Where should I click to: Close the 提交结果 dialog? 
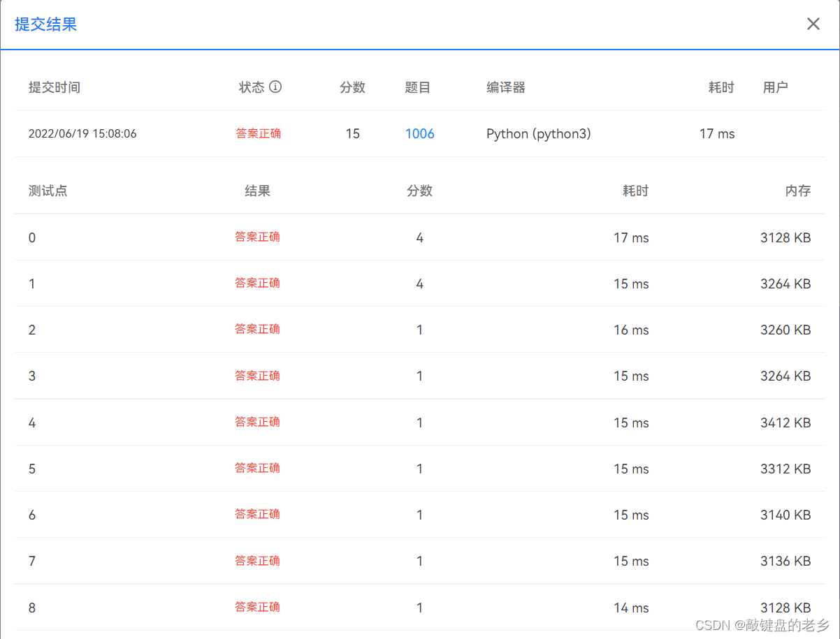click(x=813, y=23)
